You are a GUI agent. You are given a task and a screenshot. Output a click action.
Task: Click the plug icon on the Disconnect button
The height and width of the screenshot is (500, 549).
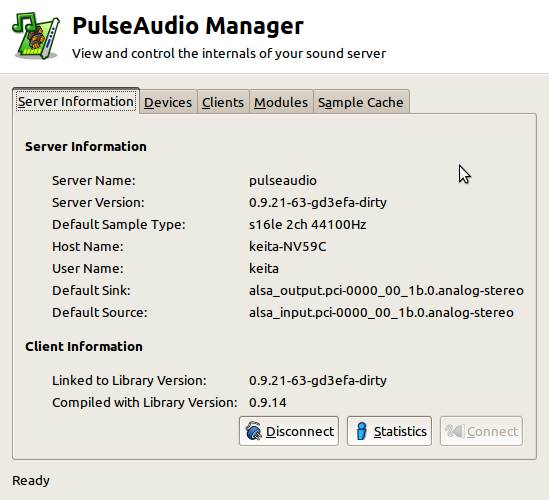pos(253,431)
